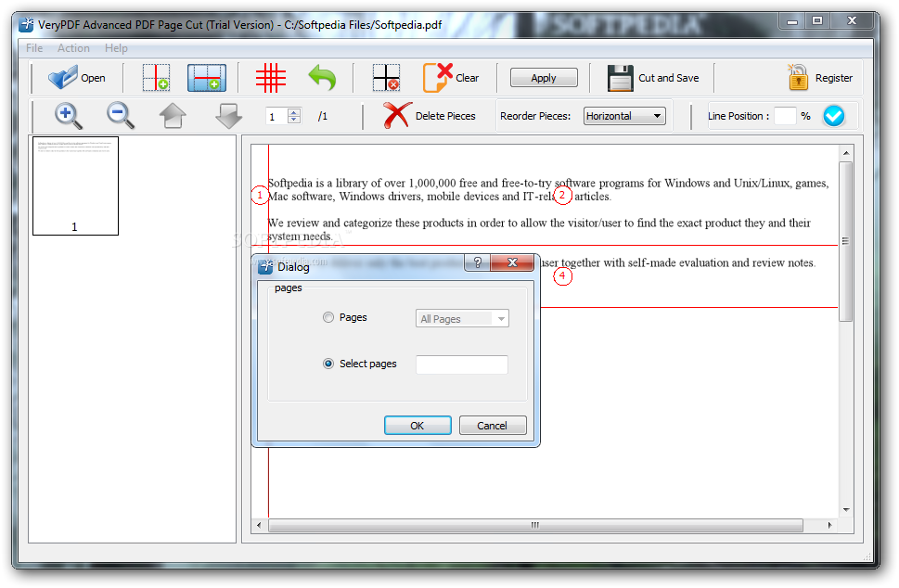Go to previous page with up arrow
Screen dimensions: 899x588
tap(173, 116)
